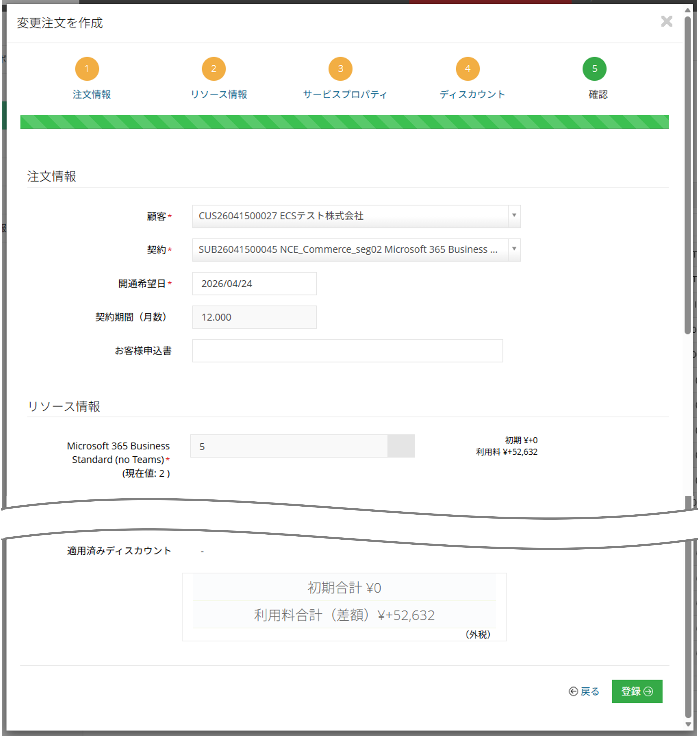Click the 利用料合計（差額）¥+52,632 total
The image size is (700, 736).
click(x=344, y=615)
